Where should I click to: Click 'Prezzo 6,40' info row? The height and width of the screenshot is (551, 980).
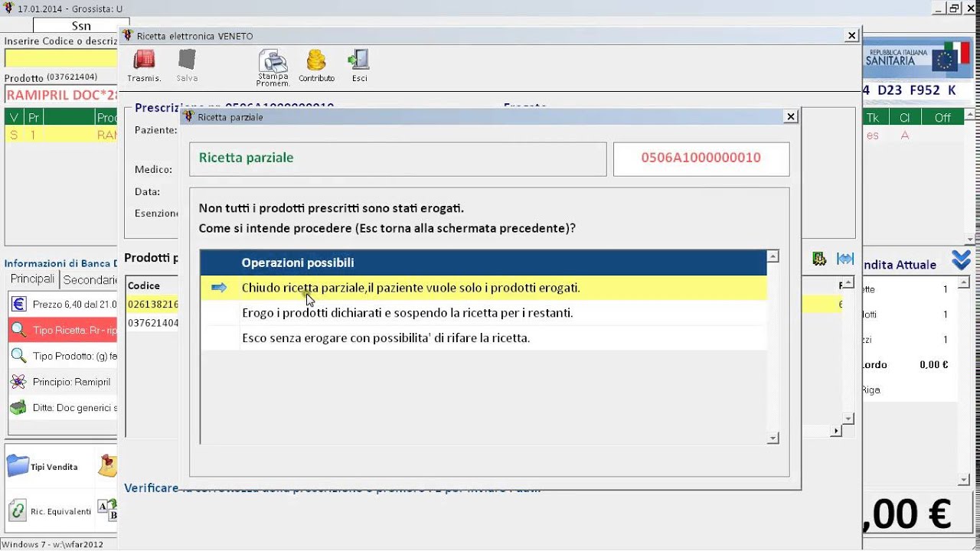point(64,305)
